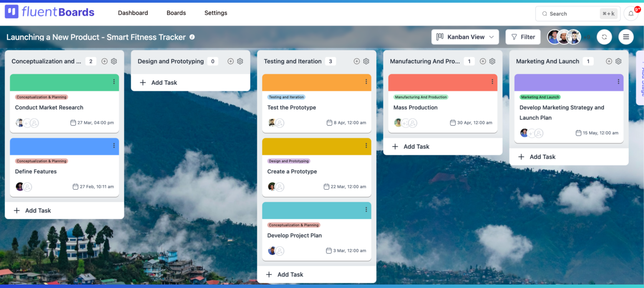This screenshot has width=644, height=288.
Task: Open the Dashboard menu item
Action: [x=133, y=13]
